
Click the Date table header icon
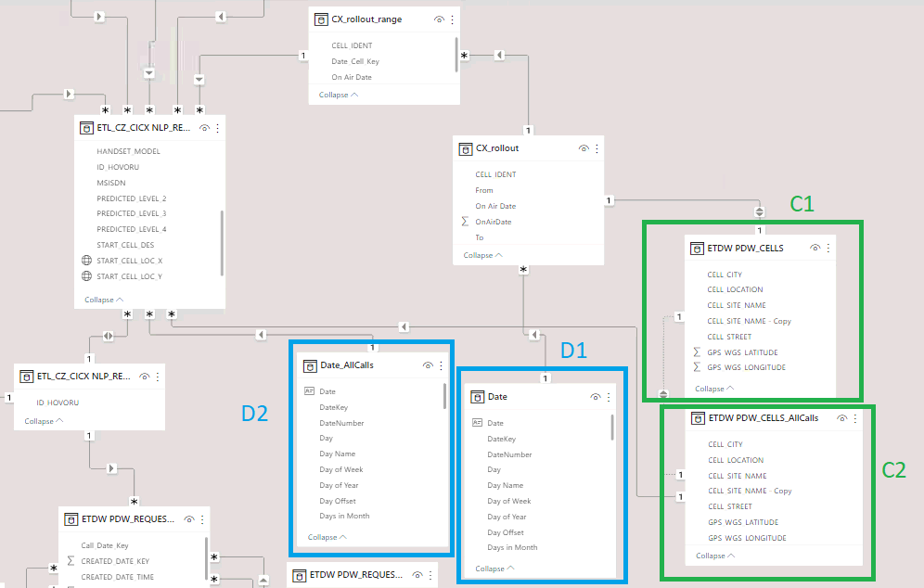coord(478,397)
